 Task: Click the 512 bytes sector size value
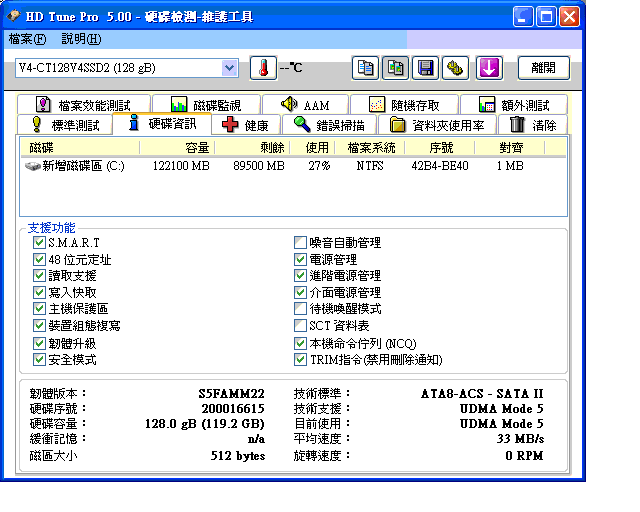[238, 456]
